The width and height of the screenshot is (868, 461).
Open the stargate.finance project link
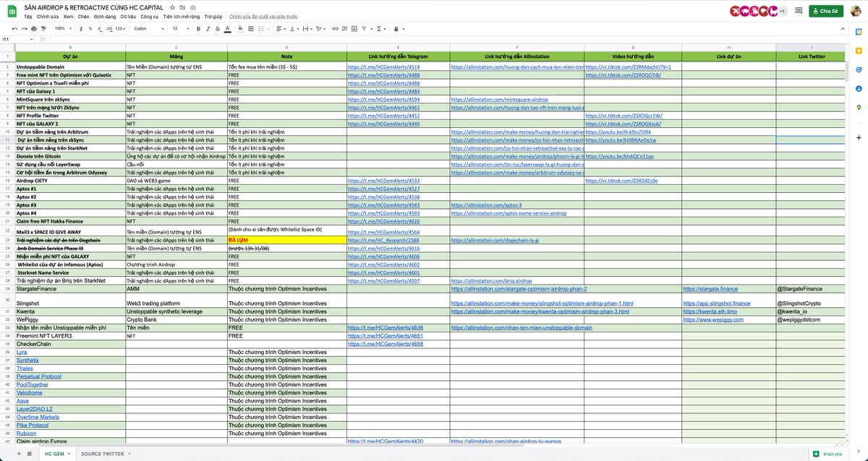712,288
